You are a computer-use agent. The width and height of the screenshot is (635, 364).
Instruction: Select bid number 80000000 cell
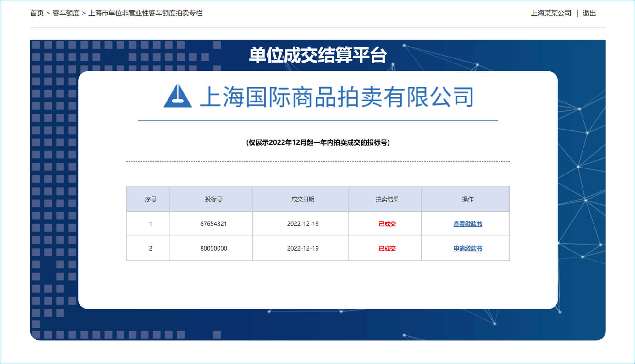[213, 248]
